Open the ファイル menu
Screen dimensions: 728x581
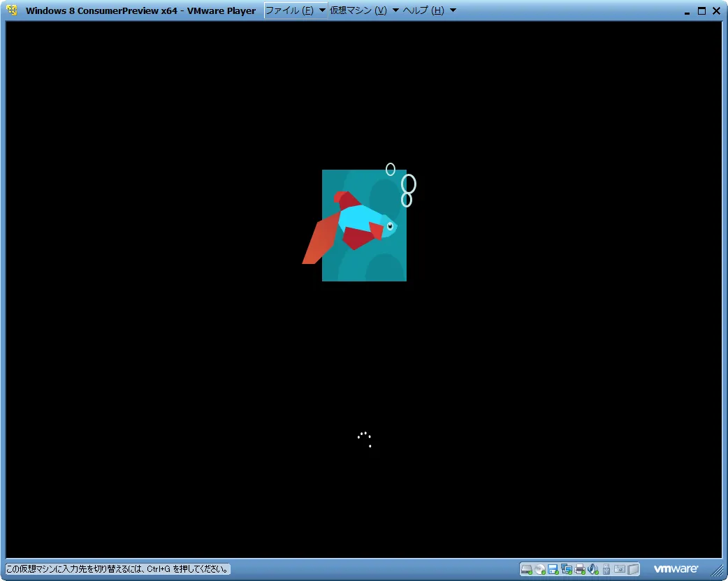point(288,10)
